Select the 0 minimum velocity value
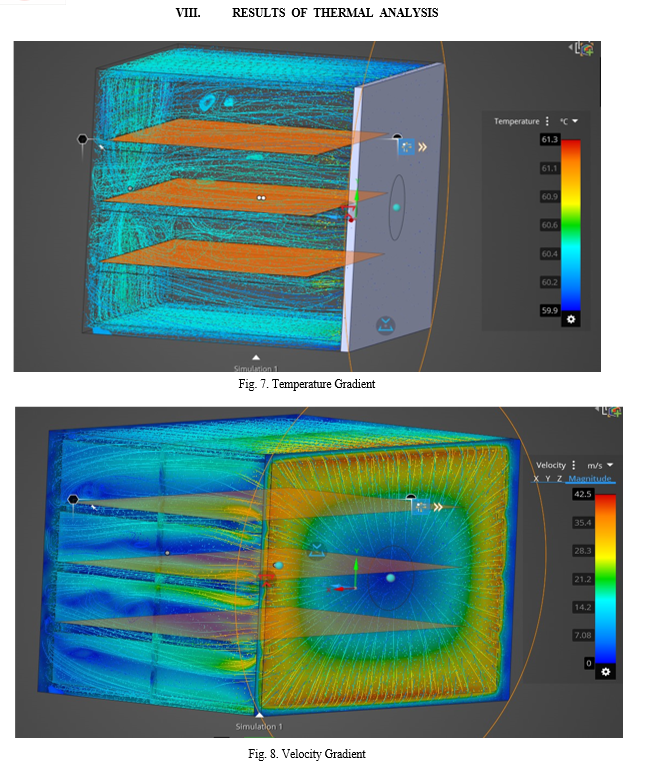The height and width of the screenshot is (770, 655). coord(589,663)
